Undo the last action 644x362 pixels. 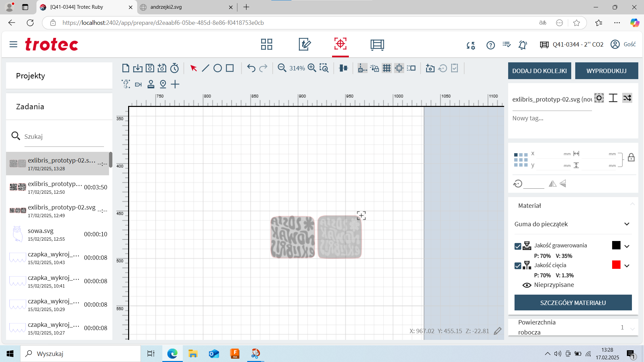coord(251,68)
